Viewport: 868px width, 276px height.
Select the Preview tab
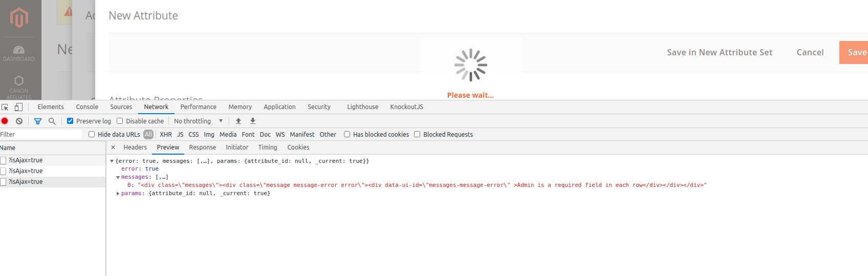coord(168,147)
